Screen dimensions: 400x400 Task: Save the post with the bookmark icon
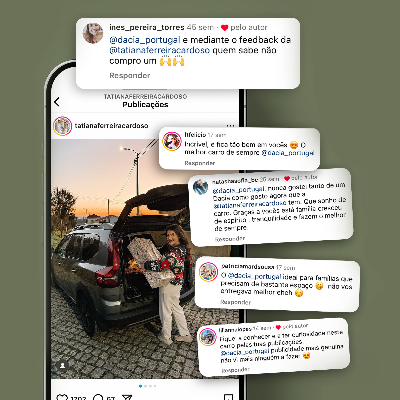228,397
